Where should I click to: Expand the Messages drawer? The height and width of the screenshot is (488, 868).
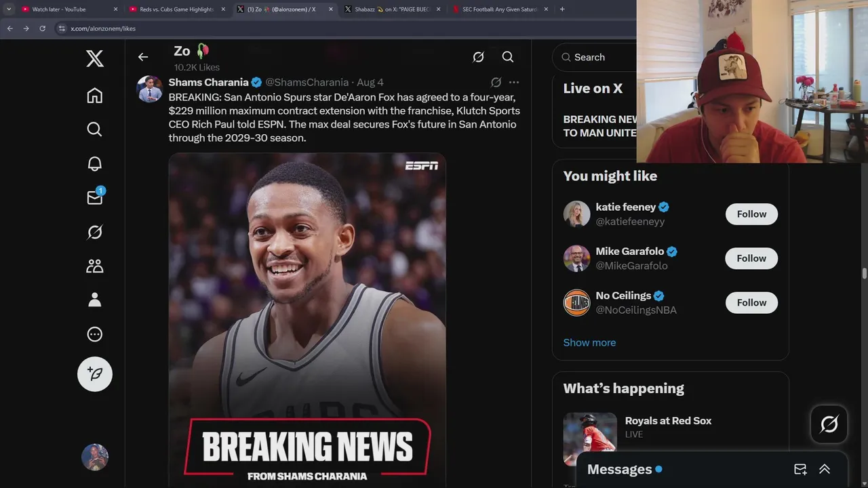[825, 469]
